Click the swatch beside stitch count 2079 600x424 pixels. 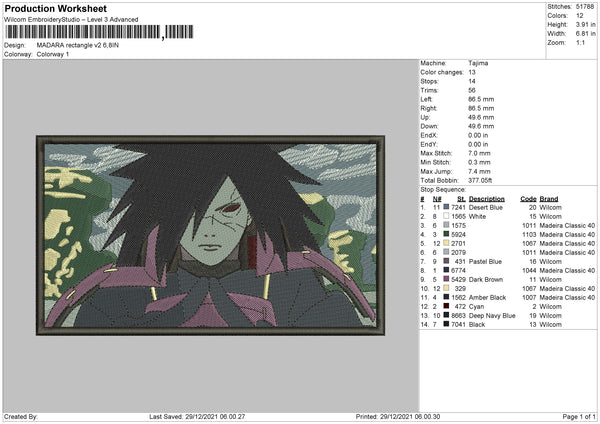446,252
